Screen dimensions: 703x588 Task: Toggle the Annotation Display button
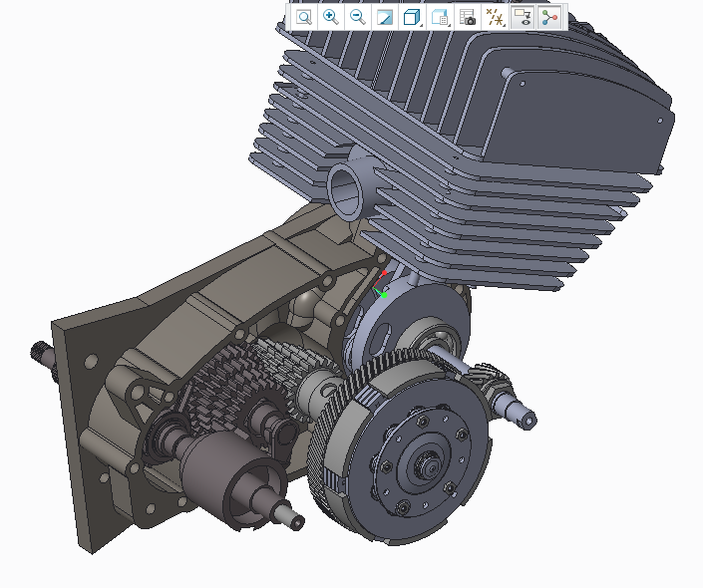tap(523, 18)
